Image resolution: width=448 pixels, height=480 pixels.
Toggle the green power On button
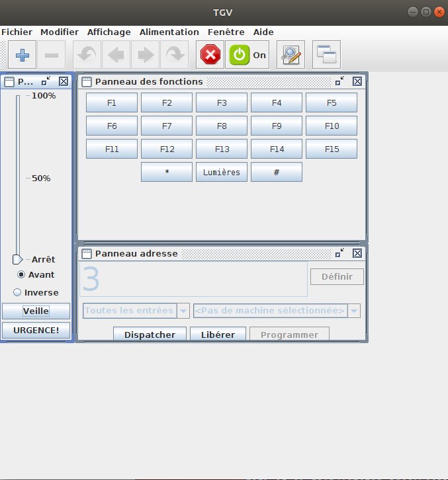247,55
